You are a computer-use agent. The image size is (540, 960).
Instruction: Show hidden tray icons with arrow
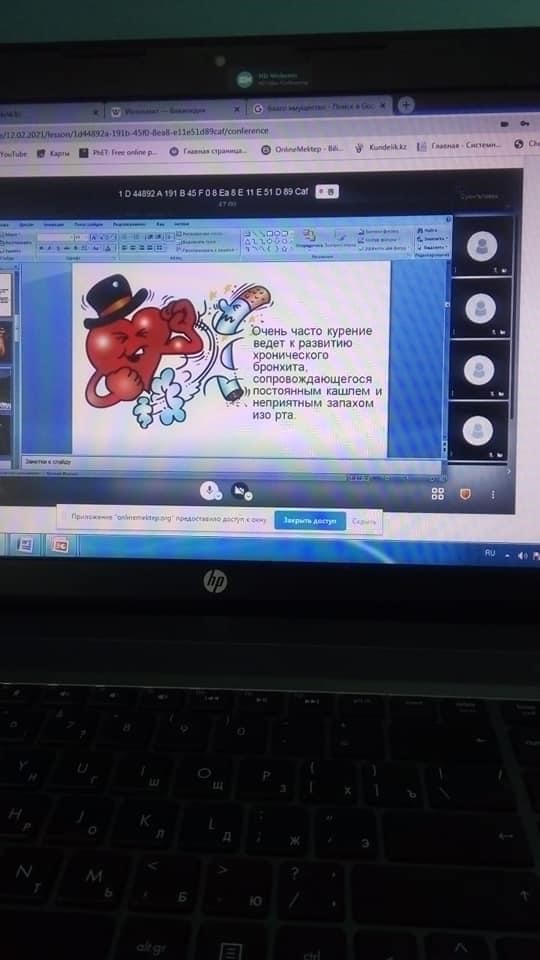pos(508,555)
